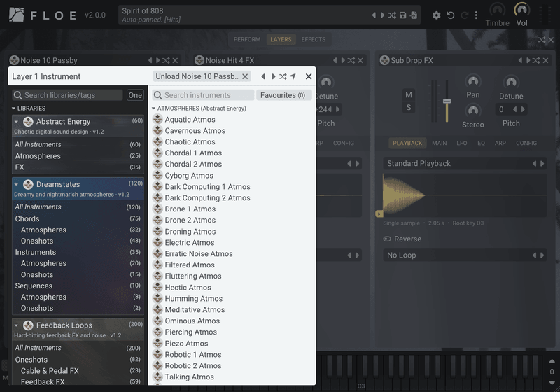Image resolution: width=560 pixels, height=392 pixels.
Task: Open the No Loop mode selector
Action: [465, 255]
